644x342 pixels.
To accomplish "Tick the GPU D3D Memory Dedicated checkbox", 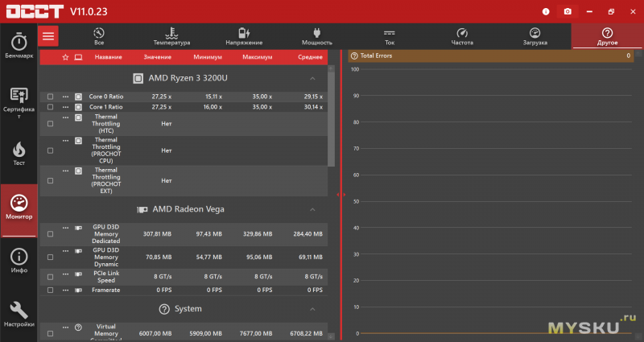I will point(50,234).
